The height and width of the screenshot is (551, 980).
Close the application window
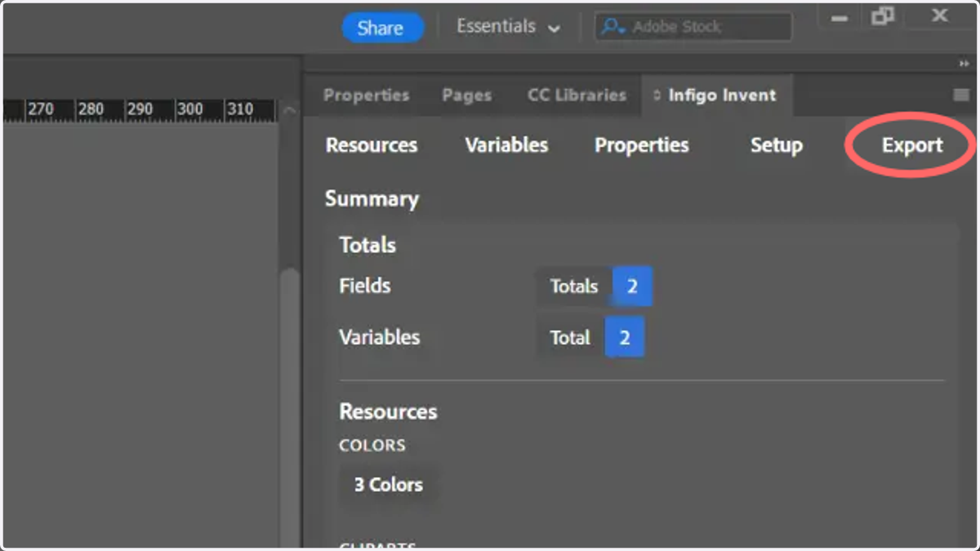pos(940,16)
